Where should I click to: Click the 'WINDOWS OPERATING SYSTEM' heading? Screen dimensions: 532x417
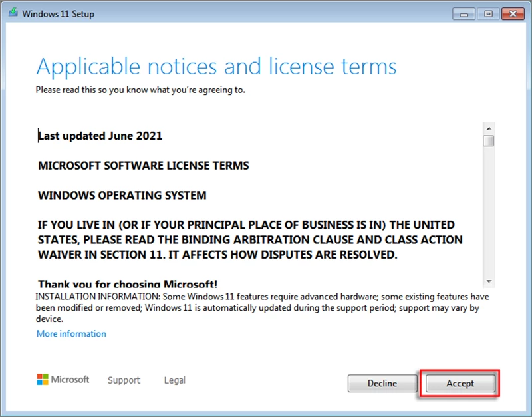[122, 195]
